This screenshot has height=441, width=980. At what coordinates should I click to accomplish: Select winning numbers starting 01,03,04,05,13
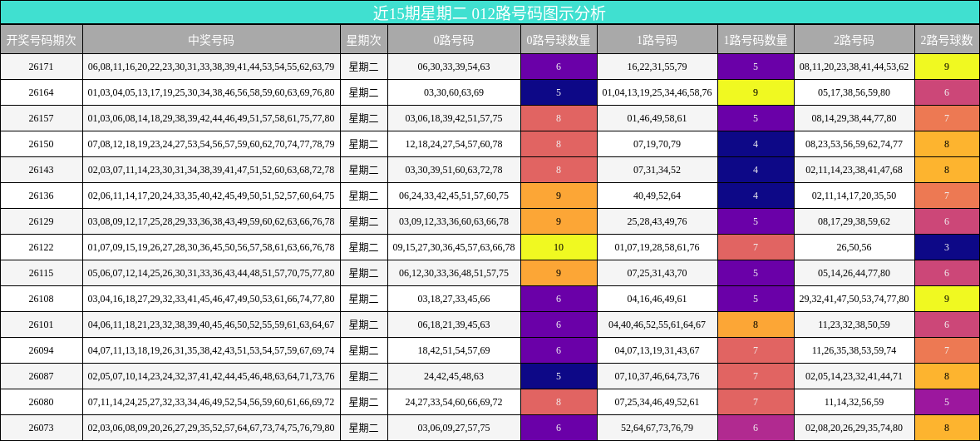coord(211,92)
